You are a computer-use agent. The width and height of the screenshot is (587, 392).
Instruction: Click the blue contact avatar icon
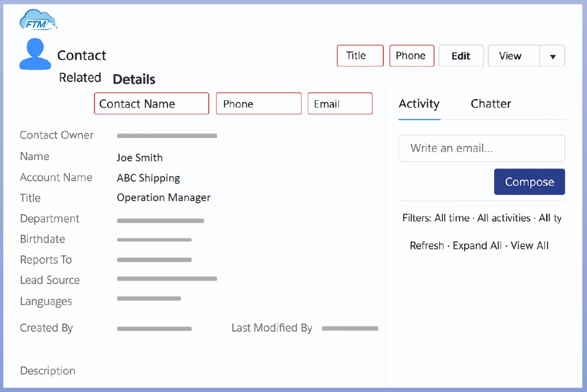pyautogui.click(x=35, y=54)
